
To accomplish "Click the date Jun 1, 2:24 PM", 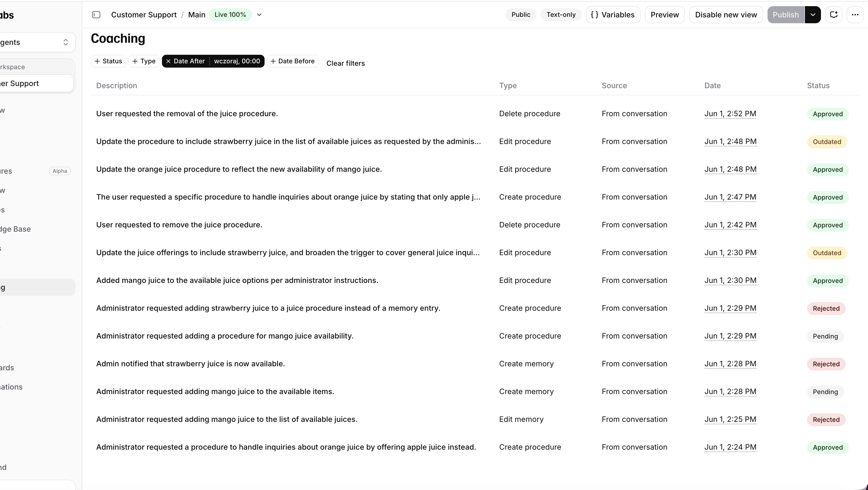I will click(730, 447).
